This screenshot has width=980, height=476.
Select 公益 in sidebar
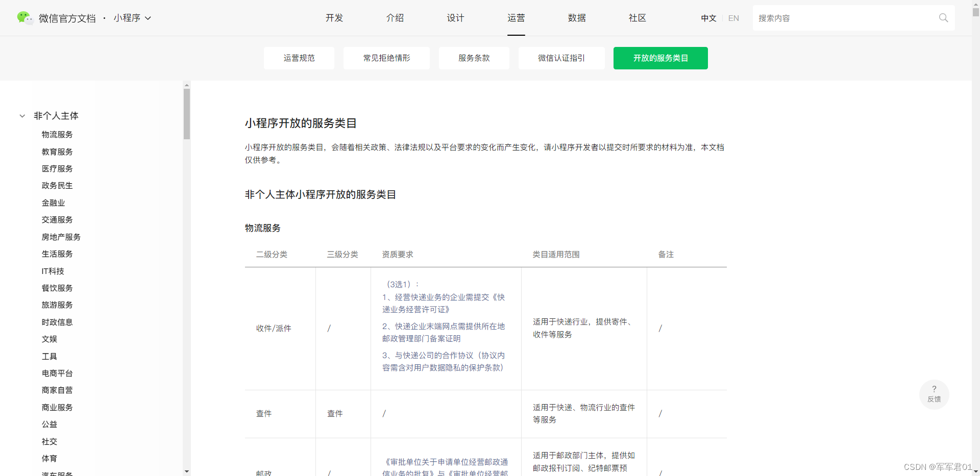coord(50,424)
